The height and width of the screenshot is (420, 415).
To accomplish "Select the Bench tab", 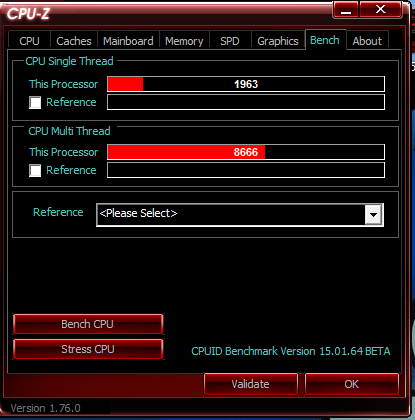I will pos(325,40).
